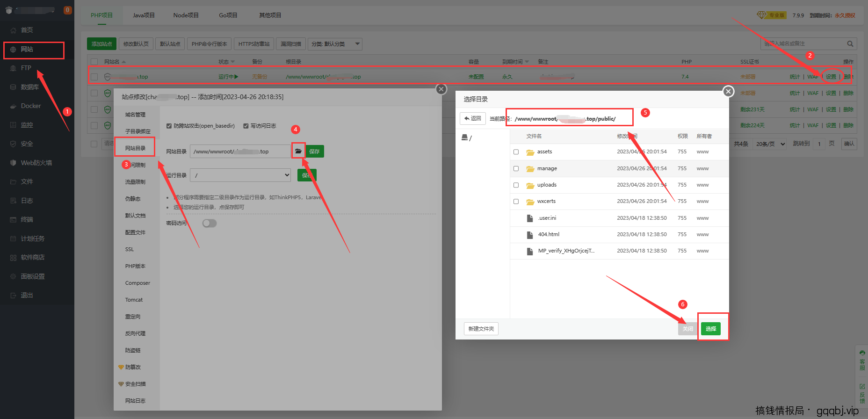
Task: Click the 404.html file icon
Action: click(530, 235)
